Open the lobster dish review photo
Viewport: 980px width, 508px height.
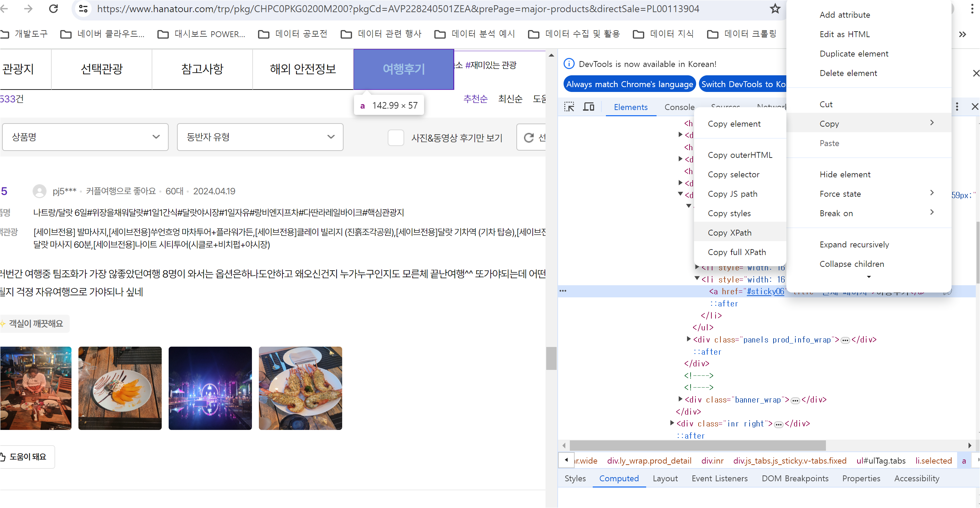300,388
